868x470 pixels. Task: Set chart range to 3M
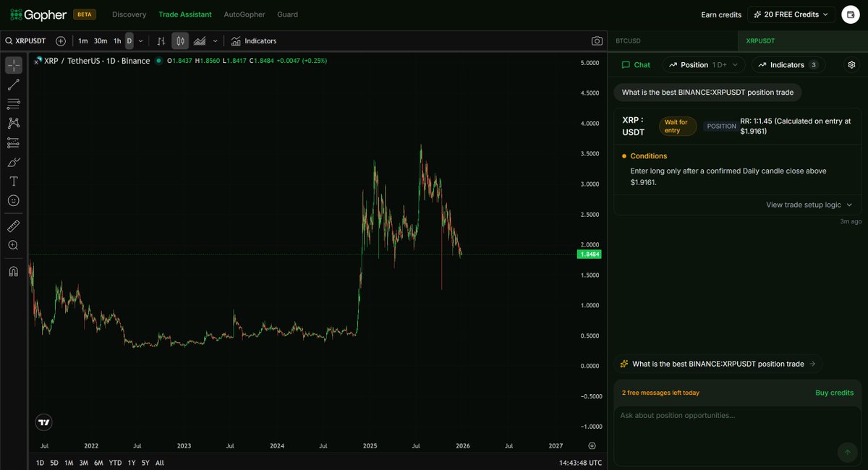coord(84,463)
